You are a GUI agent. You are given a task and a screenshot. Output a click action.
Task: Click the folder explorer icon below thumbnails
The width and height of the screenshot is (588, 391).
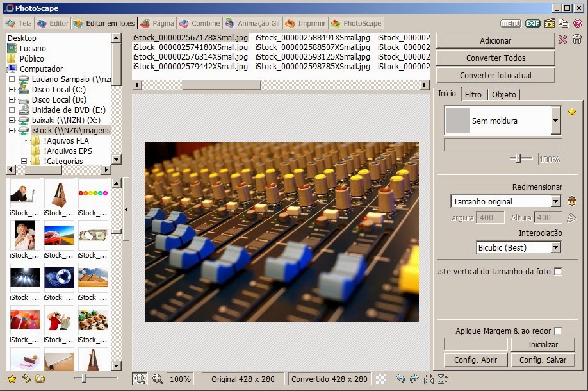coord(40,379)
